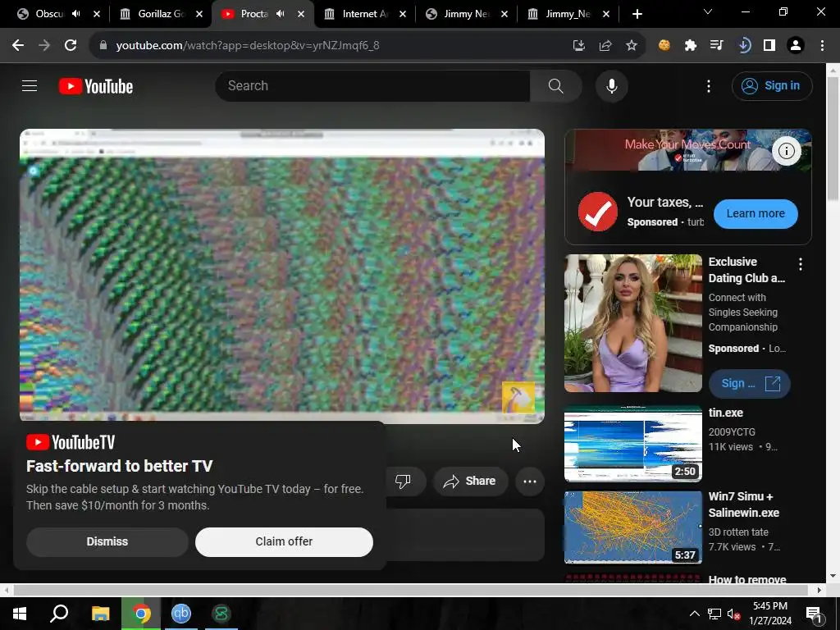Go to the YouTube home logo
This screenshot has height=630, width=840.
point(96,86)
